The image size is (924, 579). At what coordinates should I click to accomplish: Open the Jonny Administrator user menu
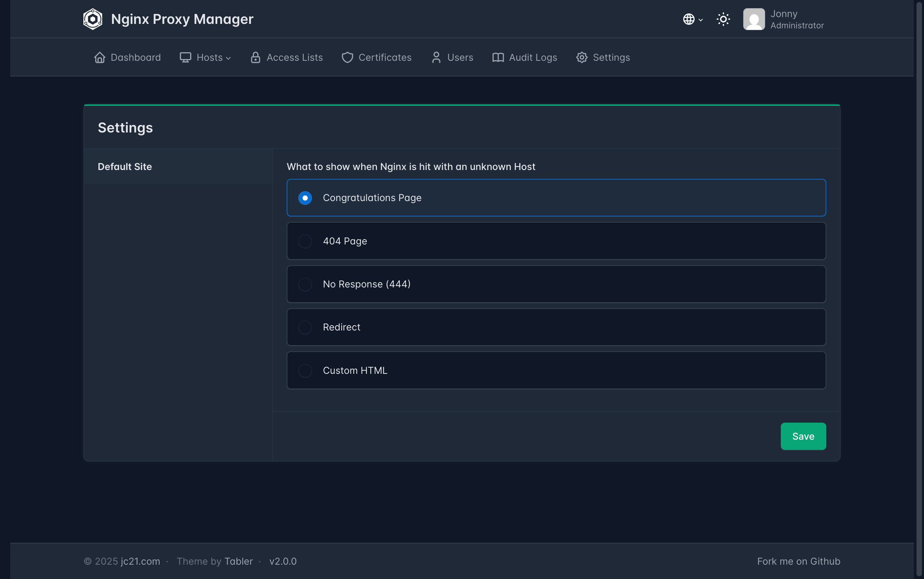coord(797,19)
